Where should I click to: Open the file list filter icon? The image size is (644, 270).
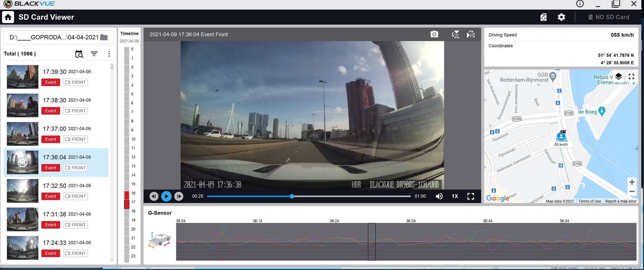(94, 54)
